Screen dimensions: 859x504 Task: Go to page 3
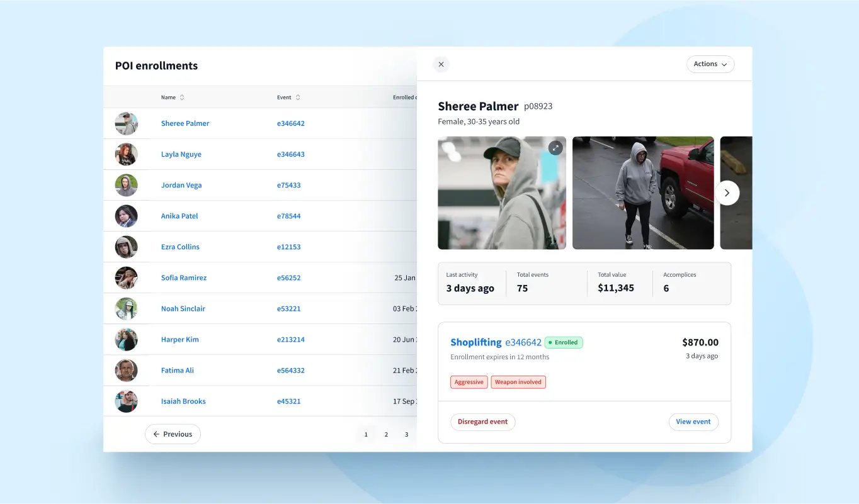[406, 434]
